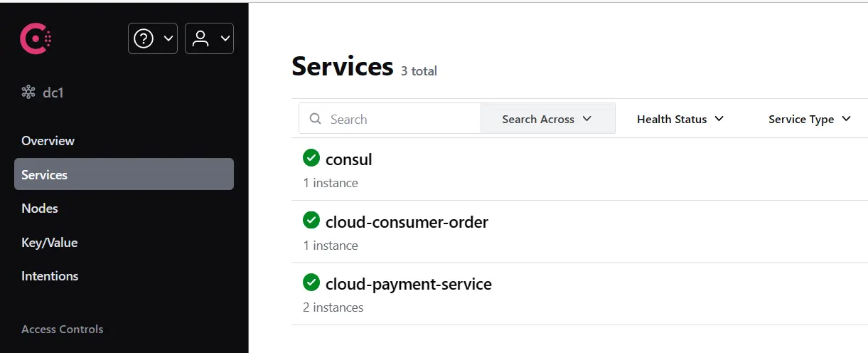Navigate to Key/Value store
This screenshot has width=868, height=353.
click(x=50, y=243)
